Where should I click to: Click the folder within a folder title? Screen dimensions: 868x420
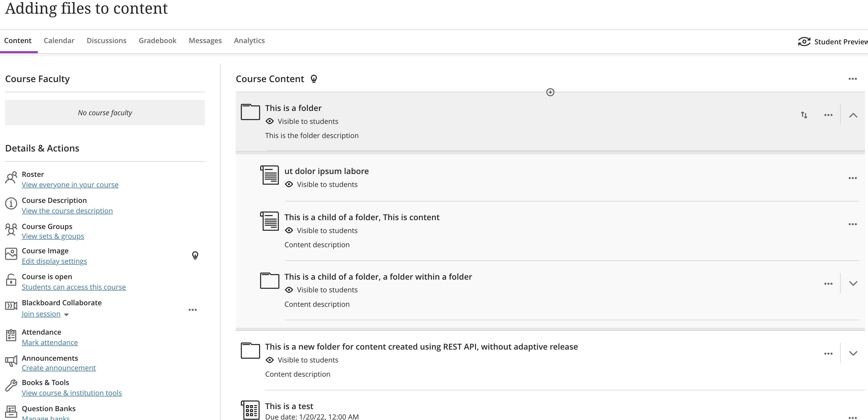tap(378, 277)
